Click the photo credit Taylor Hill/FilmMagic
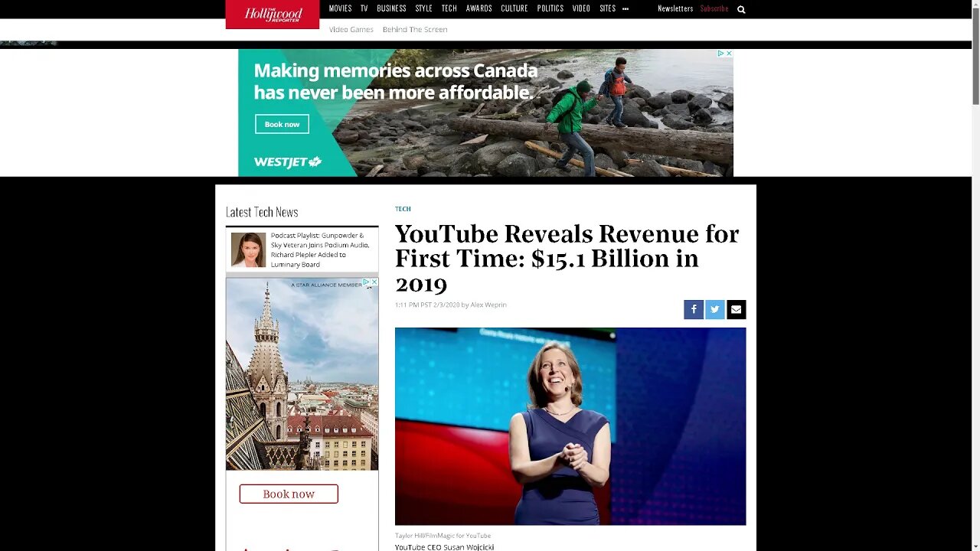The width and height of the screenshot is (980, 551). tap(443, 536)
